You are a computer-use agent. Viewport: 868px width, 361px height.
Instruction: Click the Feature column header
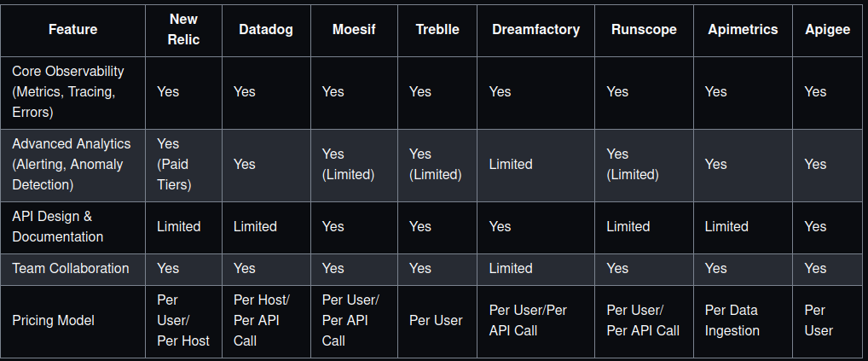(72, 29)
